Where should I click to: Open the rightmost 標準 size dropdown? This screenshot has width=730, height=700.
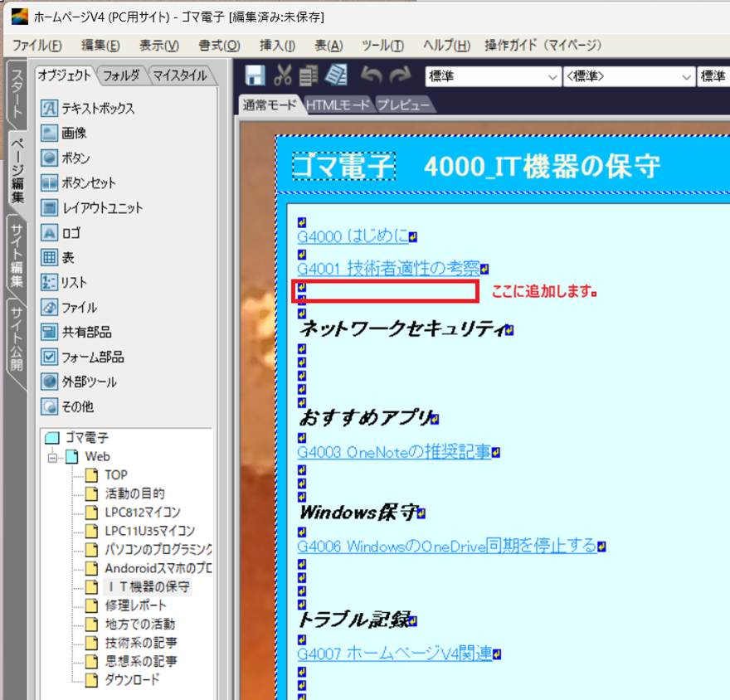[x=713, y=76]
